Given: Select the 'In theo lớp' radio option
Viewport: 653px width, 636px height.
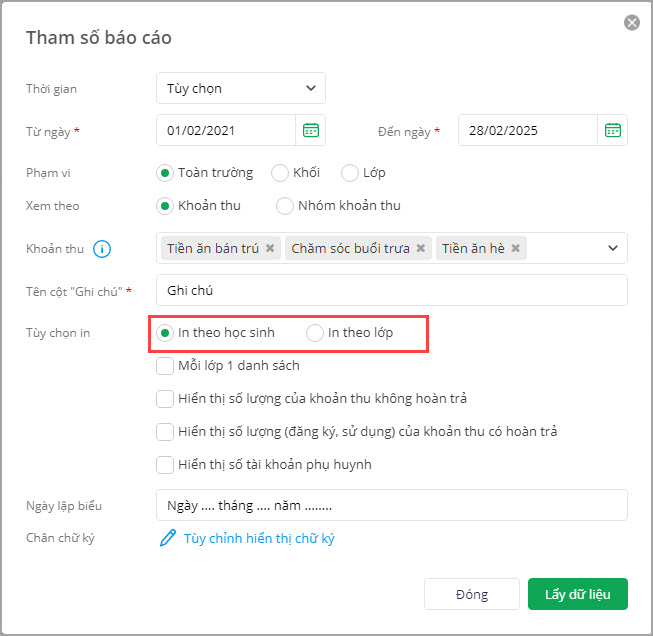Looking at the screenshot, I should [315, 332].
